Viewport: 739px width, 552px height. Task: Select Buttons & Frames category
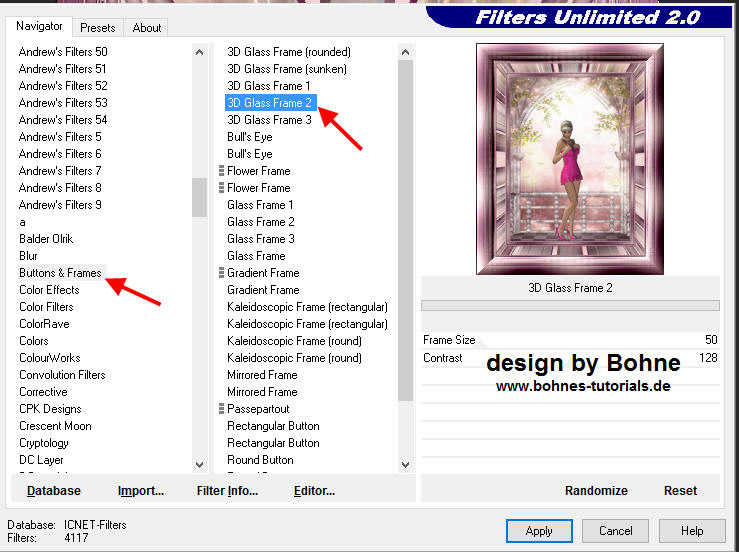pos(60,273)
